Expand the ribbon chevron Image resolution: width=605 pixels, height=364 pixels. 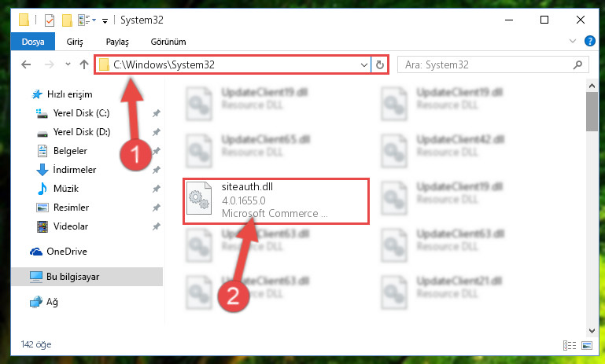pos(573,41)
